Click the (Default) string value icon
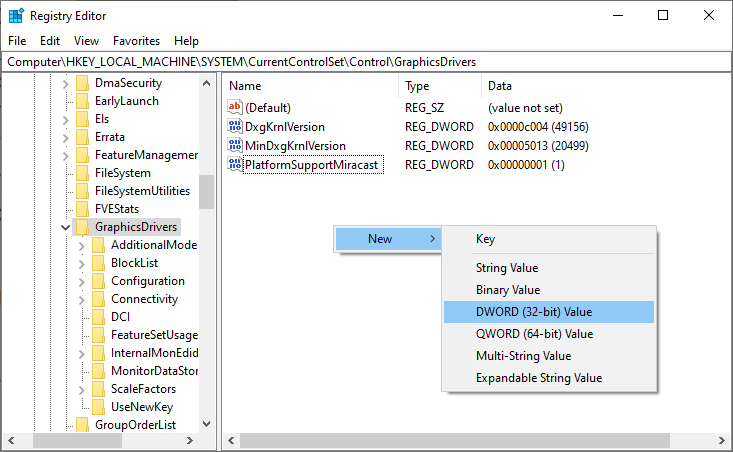Image resolution: width=733 pixels, height=452 pixels. coord(235,107)
